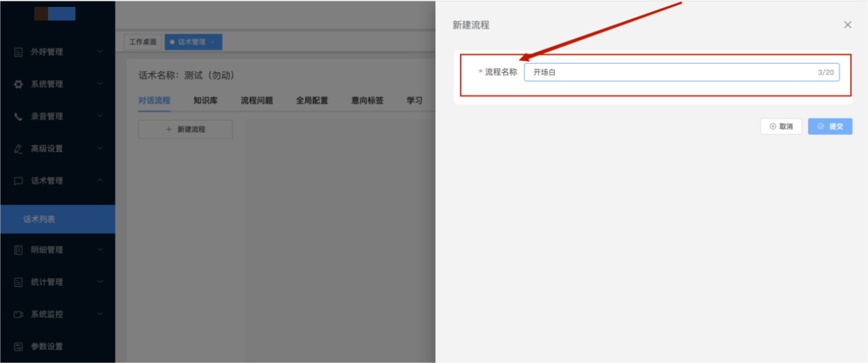
Task: Click the 高级设置 pencil icon
Action: click(18, 149)
